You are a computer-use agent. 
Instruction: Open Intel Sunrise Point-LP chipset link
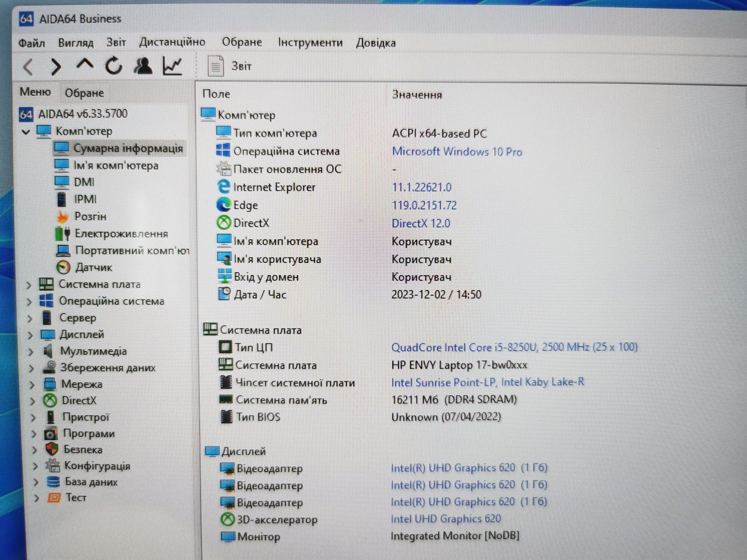tap(487, 382)
